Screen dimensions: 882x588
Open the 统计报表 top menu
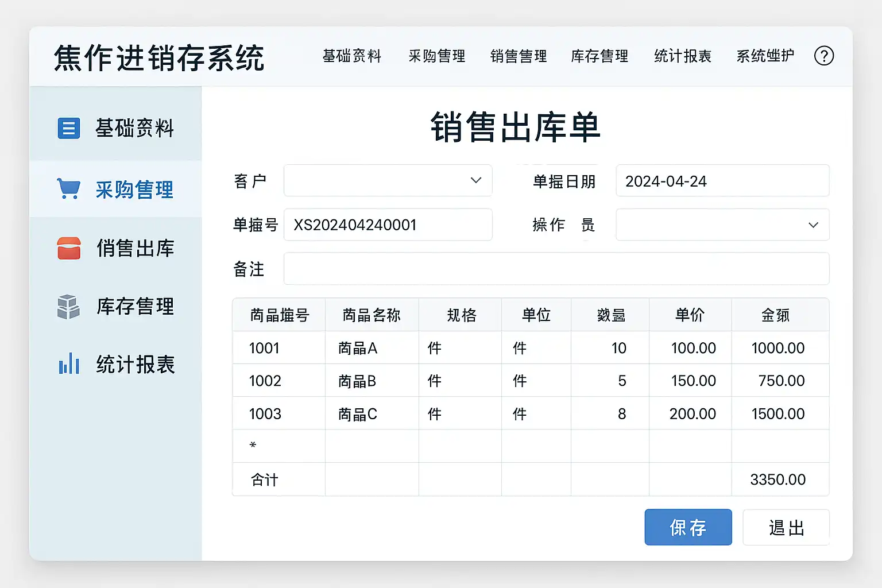pyautogui.click(x=683, y=56)
